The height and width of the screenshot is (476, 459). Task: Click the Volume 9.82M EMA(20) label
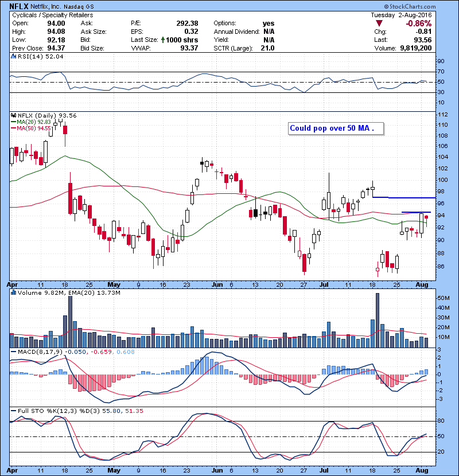pyautogui.click(x=69, y=292)
